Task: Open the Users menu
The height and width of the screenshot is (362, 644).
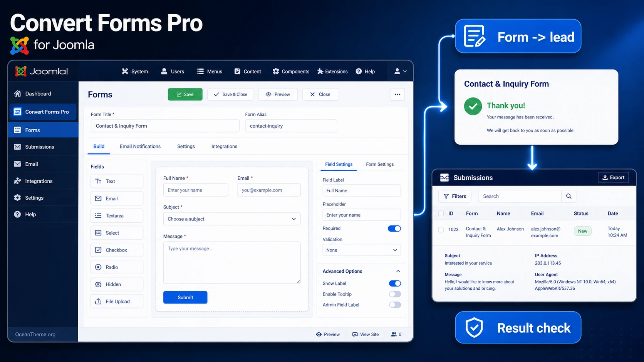Action: click(x=173, y=72)
